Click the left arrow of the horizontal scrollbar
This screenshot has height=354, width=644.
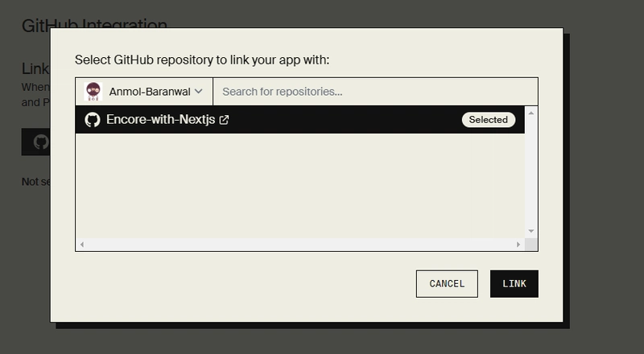tap(82, 245)
